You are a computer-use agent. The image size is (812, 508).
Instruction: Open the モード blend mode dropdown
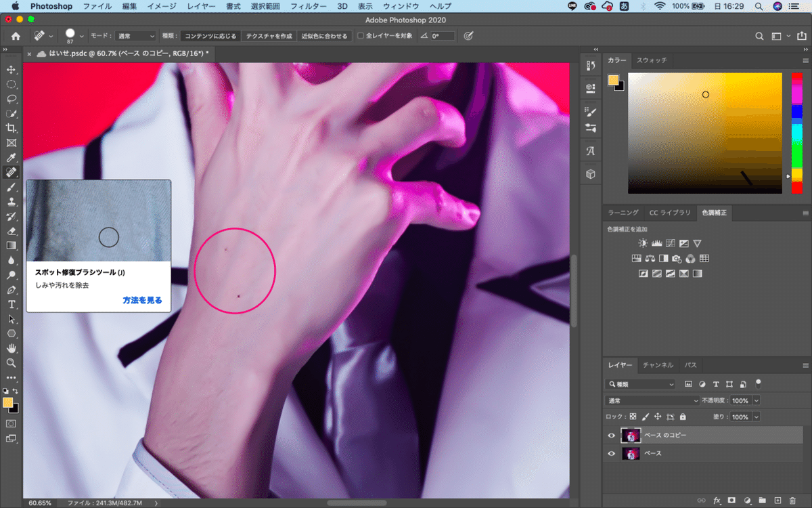(x=135, y=36)
